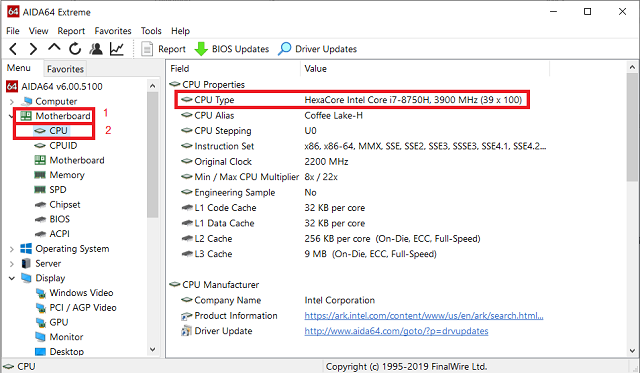Click the BIOS Updates green arrow button
This screenshot has height=373, width=640.
[231, 49]
